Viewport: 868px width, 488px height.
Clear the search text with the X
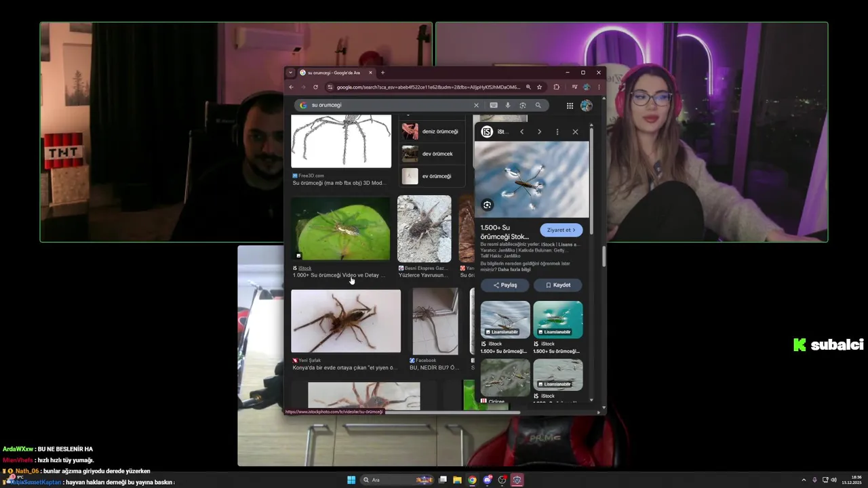coord(476,105)
